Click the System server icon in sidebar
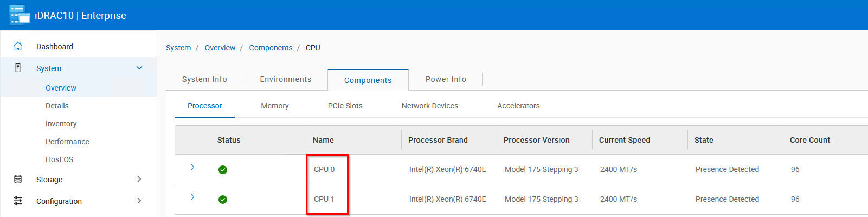The width and height of the screenshot is (868, 217). click(18, 68)
